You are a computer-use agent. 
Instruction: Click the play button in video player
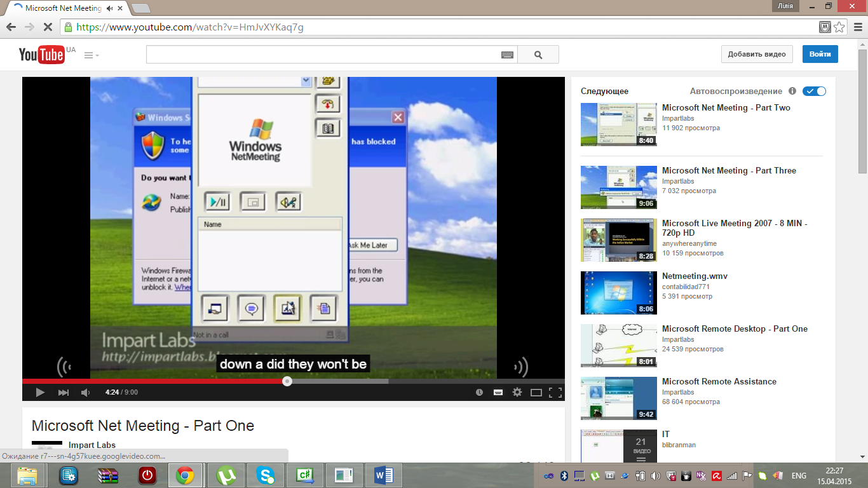pos(40,393)
